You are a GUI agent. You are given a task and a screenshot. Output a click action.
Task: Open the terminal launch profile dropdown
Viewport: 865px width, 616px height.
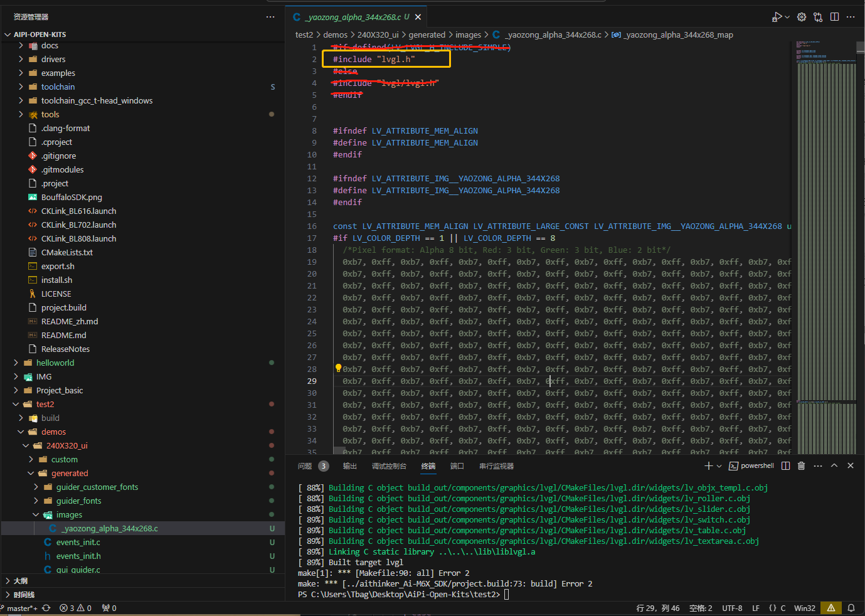[719, 466]
